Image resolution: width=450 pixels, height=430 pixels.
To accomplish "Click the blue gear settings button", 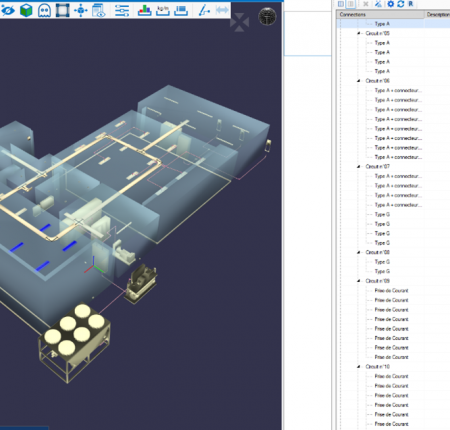I will (x=391, y=4).
